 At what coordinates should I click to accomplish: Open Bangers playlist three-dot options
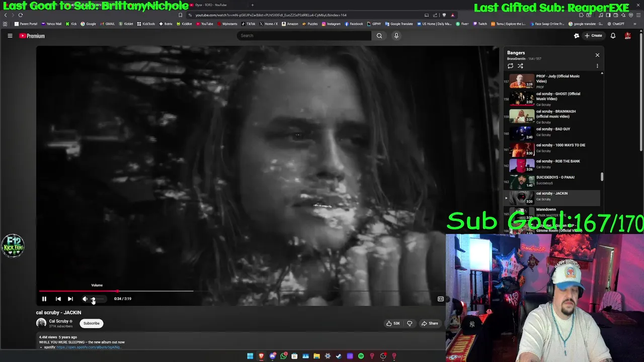click(x=597, y=66)
